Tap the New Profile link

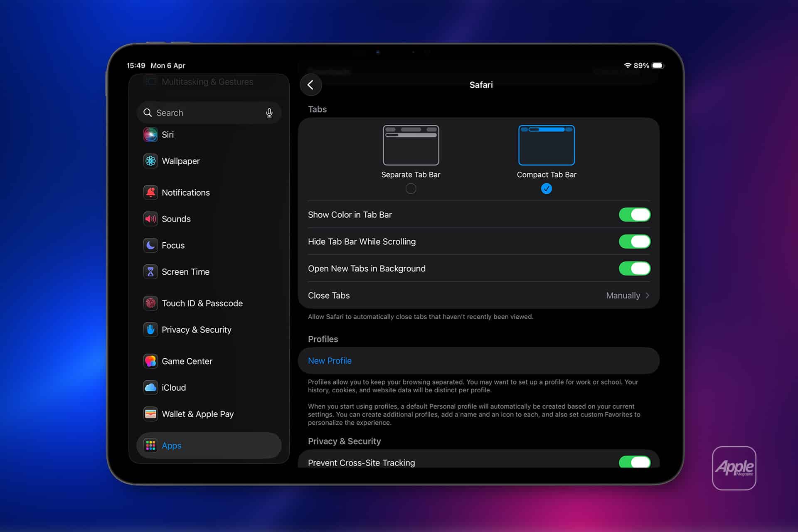[x=330, y=361]
